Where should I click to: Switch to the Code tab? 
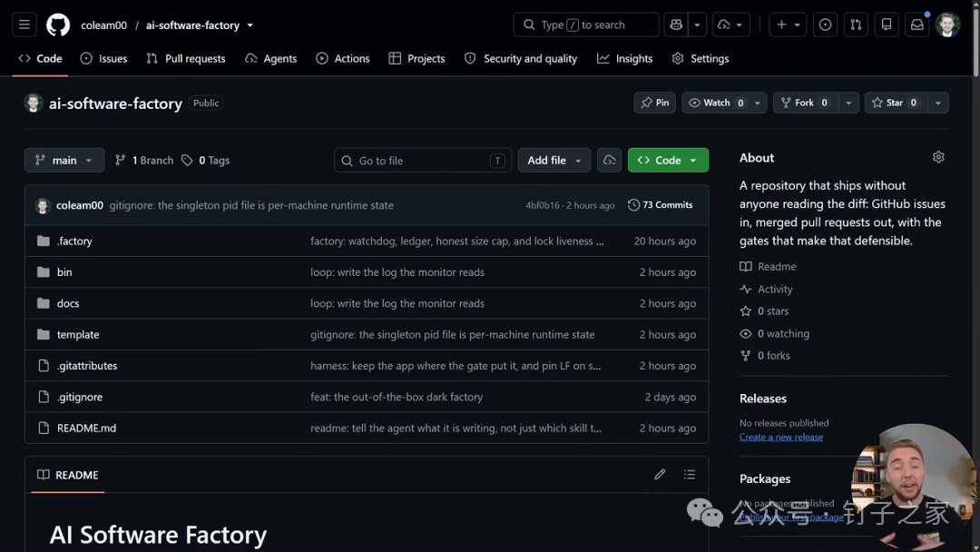pos(40,58)
